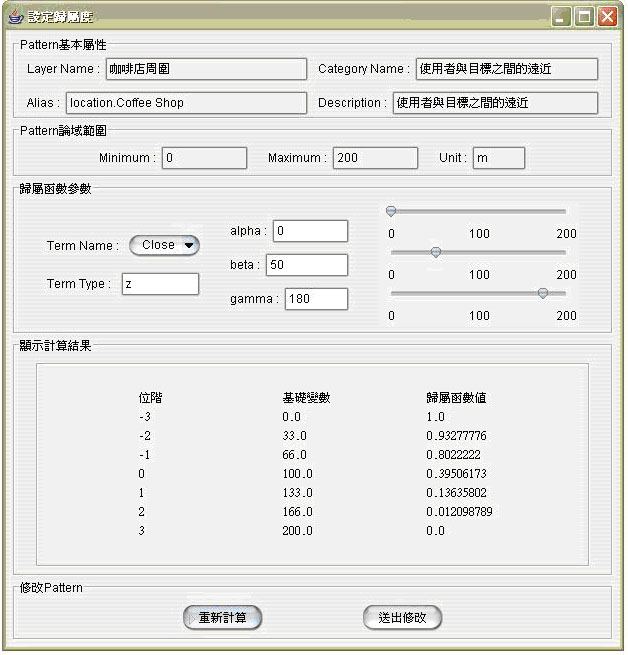Click the Minimum value field

pyautogui.click(x=204, y=158)
